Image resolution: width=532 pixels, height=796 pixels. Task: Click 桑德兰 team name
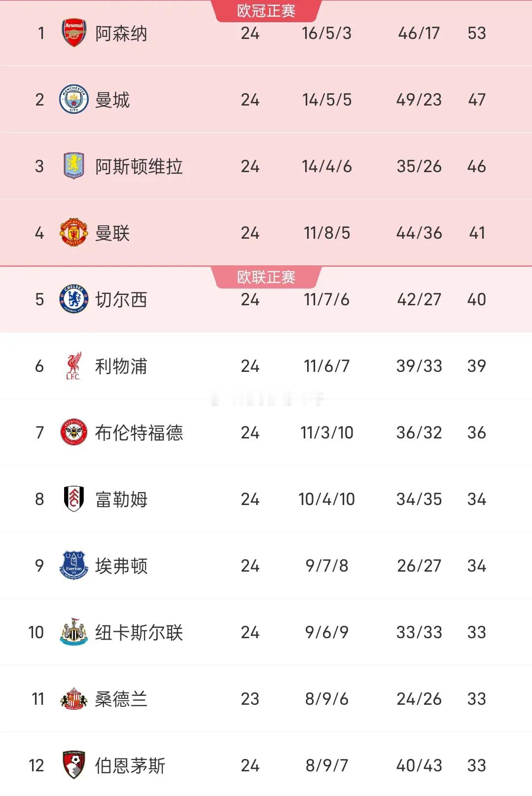[x=121, y=699]
